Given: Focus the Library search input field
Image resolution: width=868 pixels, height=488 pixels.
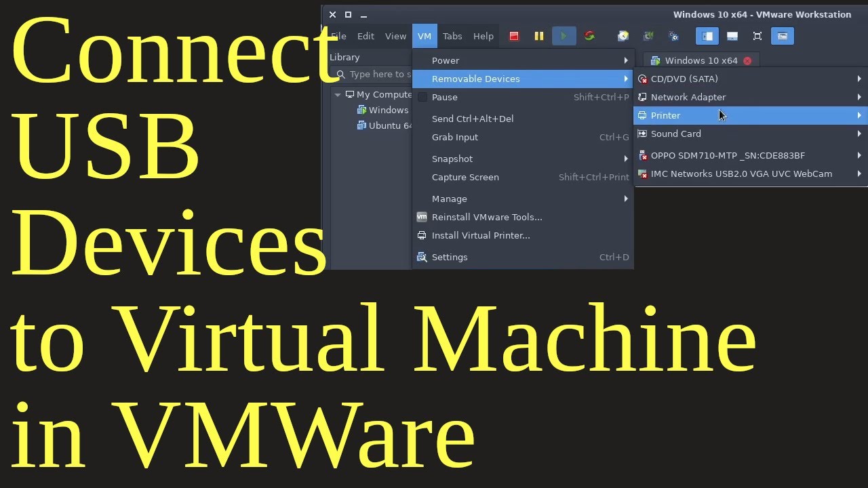Looking at the screenshot, I should pyautogui.click(x=372, y=75).
